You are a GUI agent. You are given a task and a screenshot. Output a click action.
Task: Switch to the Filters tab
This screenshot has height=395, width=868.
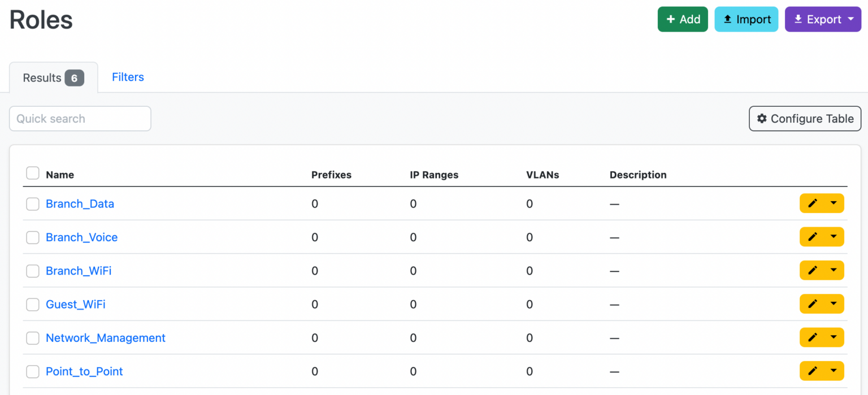click(x=128, y=77)
